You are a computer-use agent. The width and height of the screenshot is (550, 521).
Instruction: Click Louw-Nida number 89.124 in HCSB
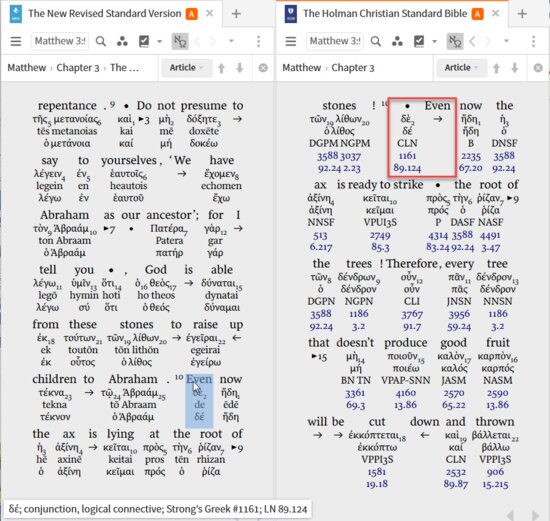(x=407, y=168)
